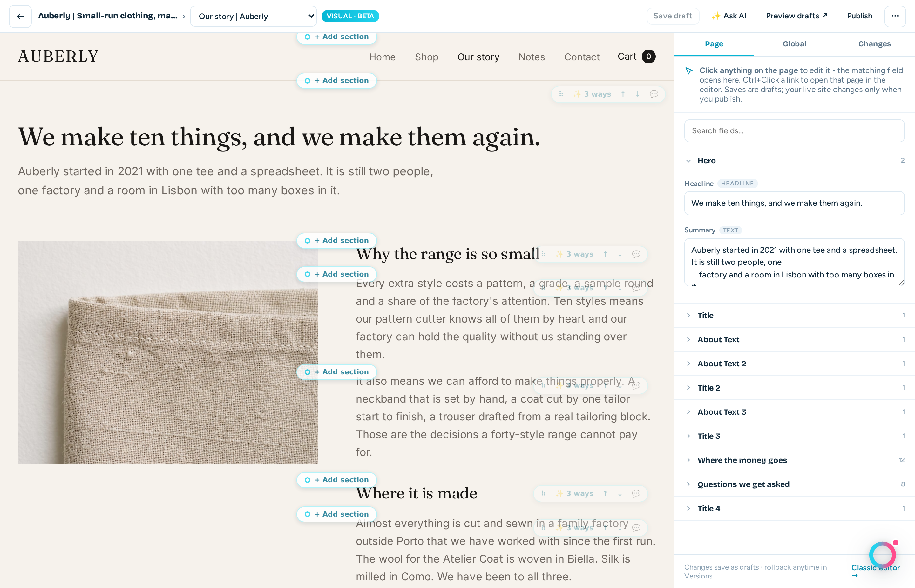Screen dimensions: 915x588
Task: Open the three-dots more options menu
Action: [895, 16]
